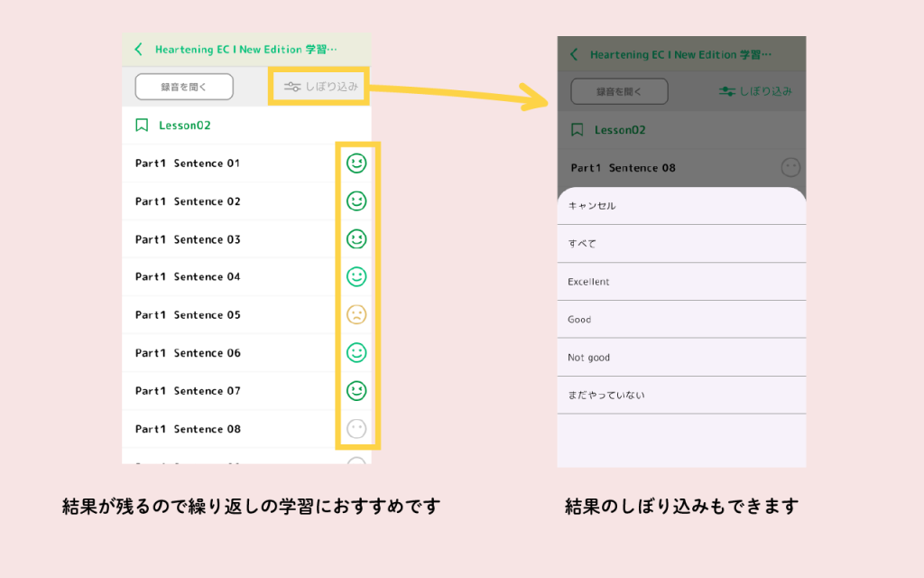Open Part1 Sentence 05 row
This screenshot has width=924, height=578.
(246, 315)
